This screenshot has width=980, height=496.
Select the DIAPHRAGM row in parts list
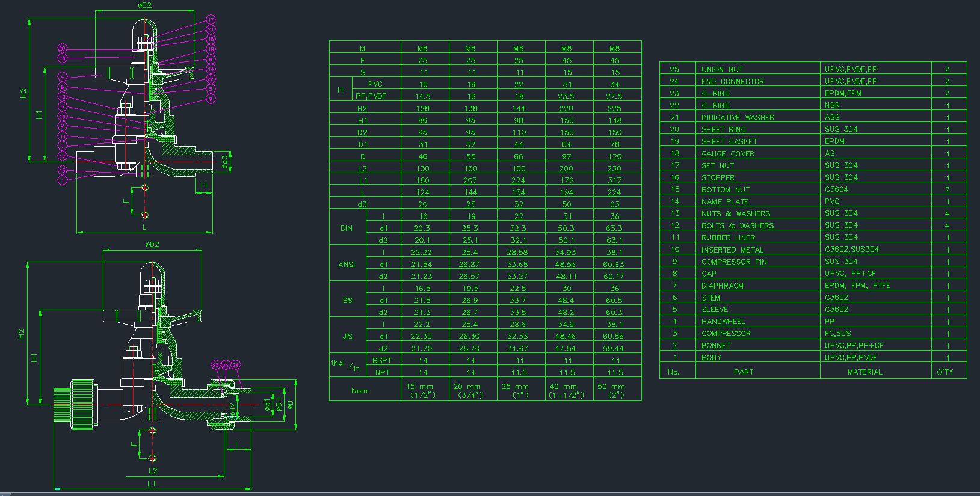722,286
